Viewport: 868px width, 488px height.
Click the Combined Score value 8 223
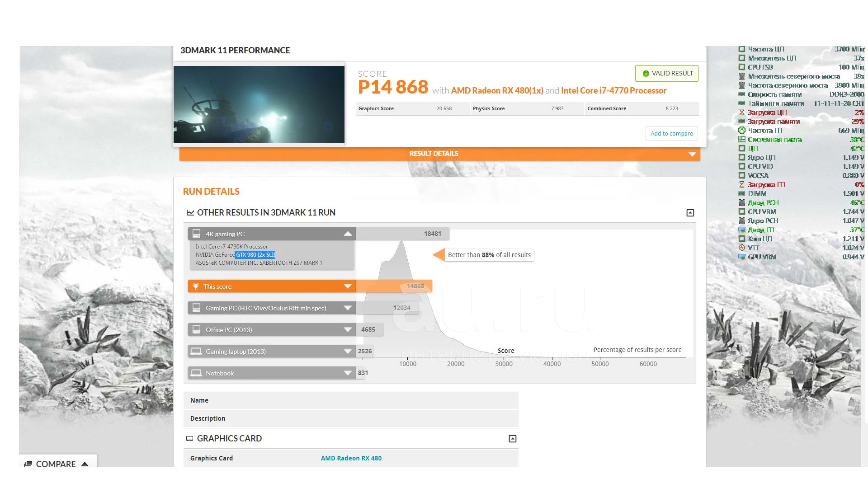[x=672, y=108]
